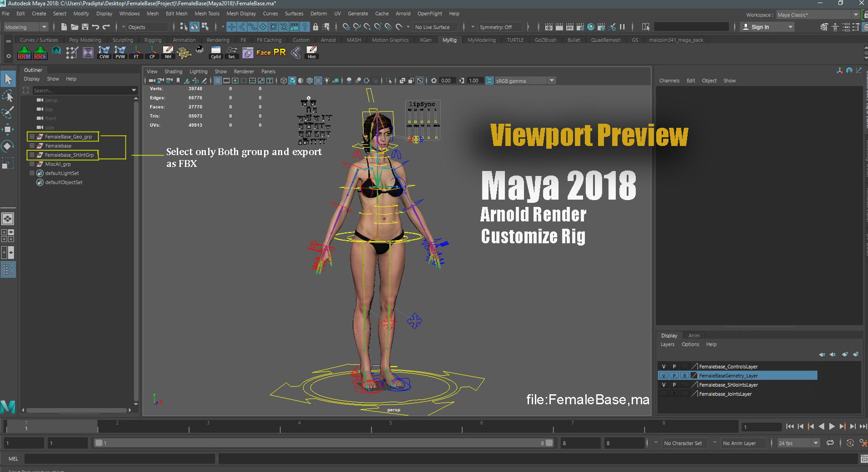This screenshot has height=472, width=868.
Task: Toggle the lock selection padlock icon
Action: pos(315,27)
